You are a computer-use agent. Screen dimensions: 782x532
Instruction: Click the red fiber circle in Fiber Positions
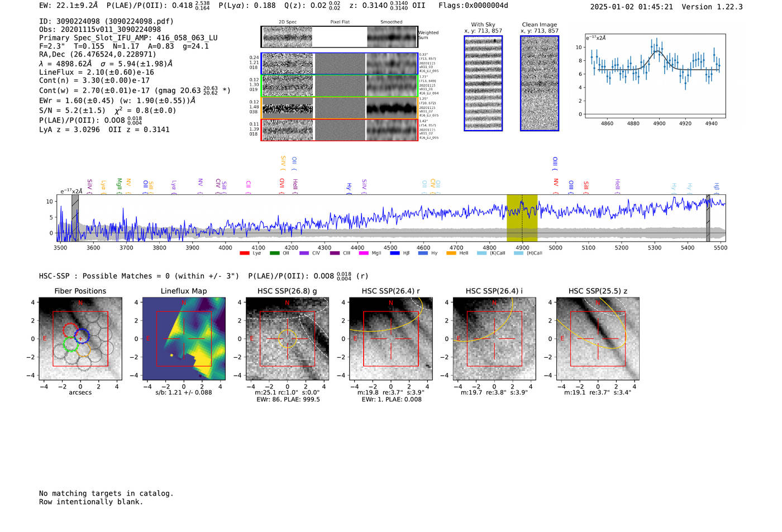click(x=71, y=330)
